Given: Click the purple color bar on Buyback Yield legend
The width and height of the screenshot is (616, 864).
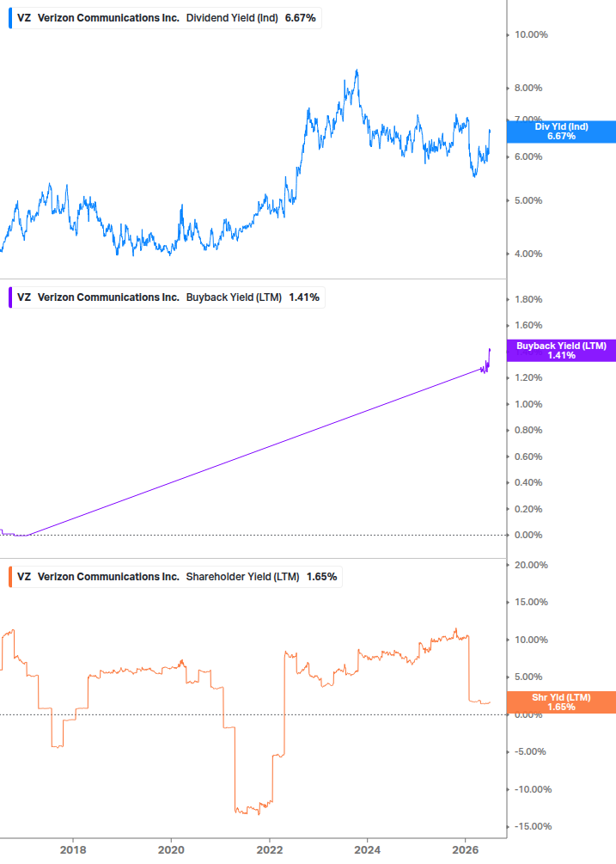Looking at the screenshot, I should [x=10, y=297].
